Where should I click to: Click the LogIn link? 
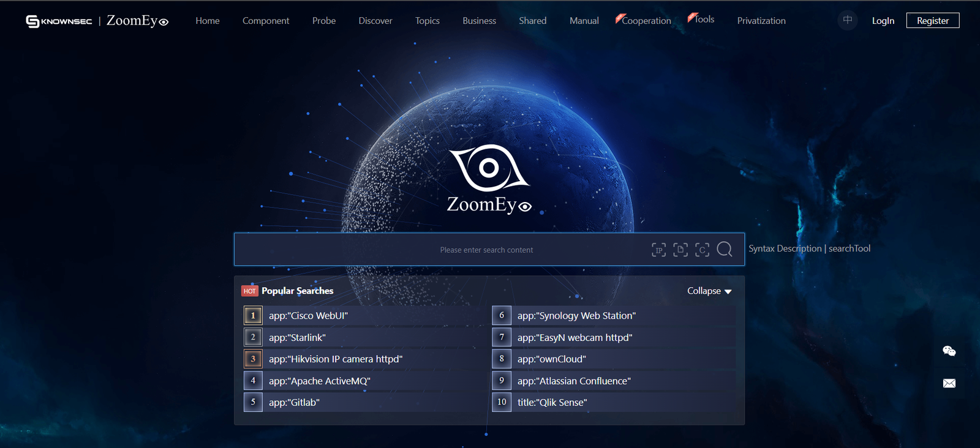pos(883,21)
